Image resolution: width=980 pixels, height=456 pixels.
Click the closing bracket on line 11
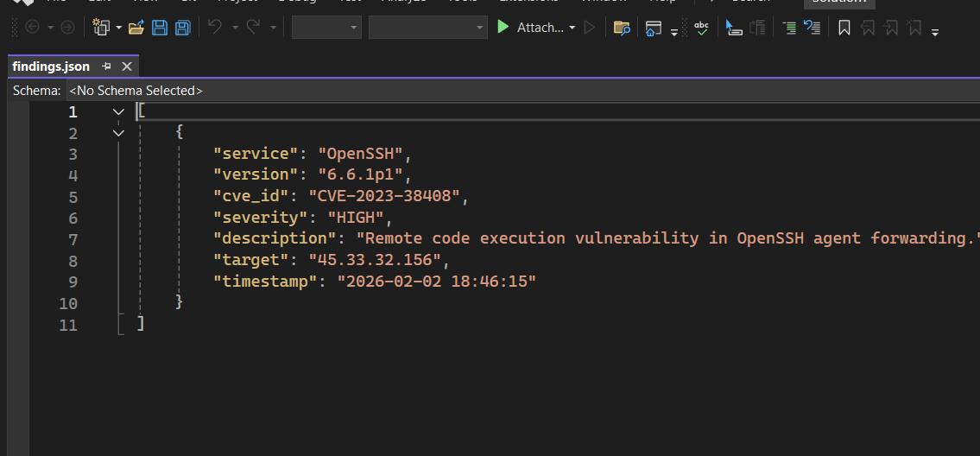(141, 323)
